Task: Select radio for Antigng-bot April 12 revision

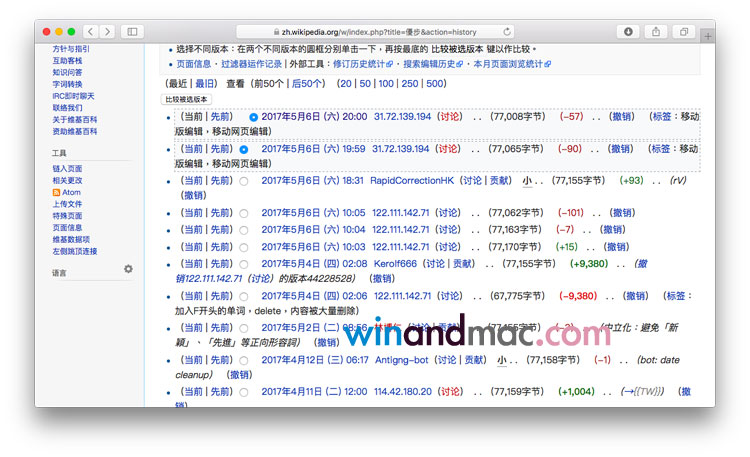Action: click(243, 360)
